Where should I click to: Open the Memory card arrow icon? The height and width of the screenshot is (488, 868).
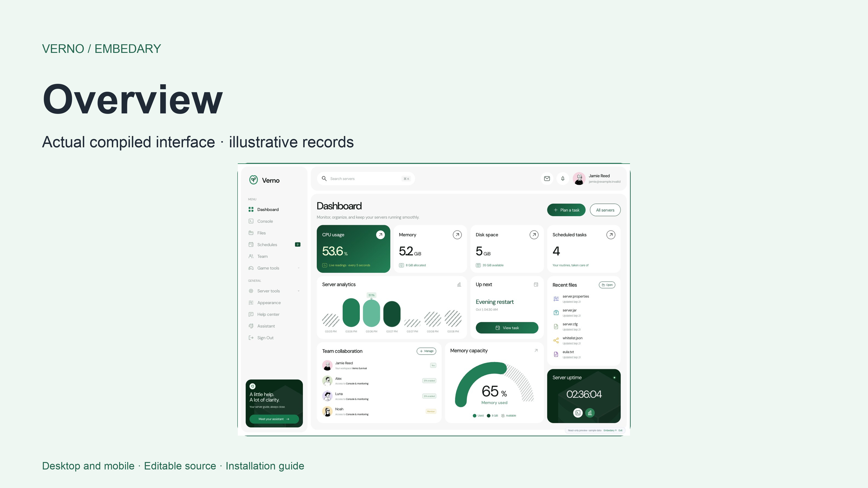[457, 235]
